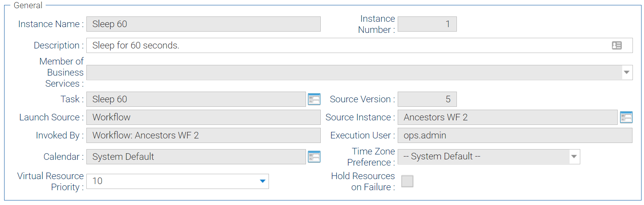The height and width of the screenshot is (205, 644).
Task: Focus the Task field showing Sleep 60
Action: tap(196, 99)
